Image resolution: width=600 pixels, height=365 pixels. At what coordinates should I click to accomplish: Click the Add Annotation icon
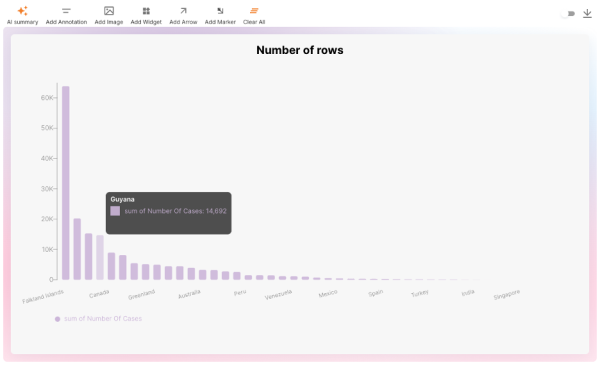[x=66, y=11]
